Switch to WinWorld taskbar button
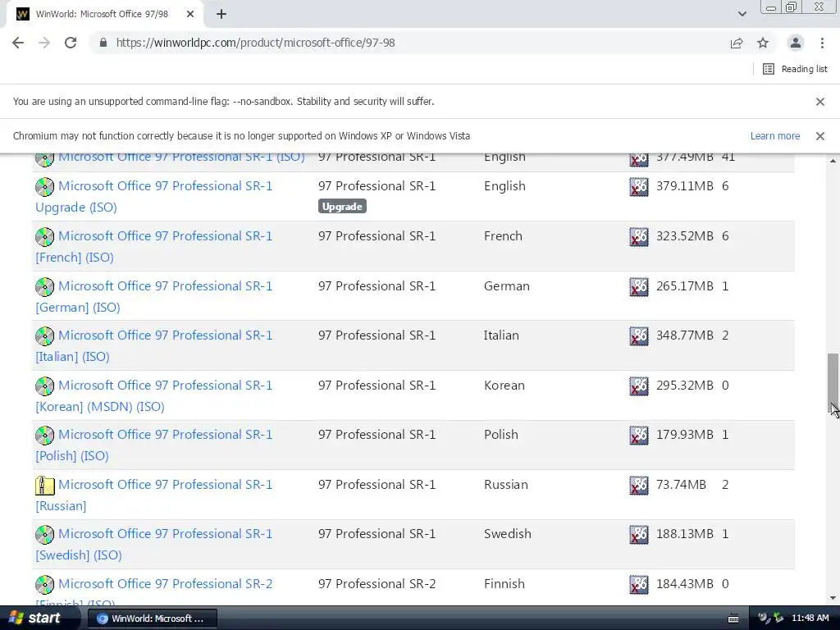This screenshot has height=630, width=840. tap(152, 619)
